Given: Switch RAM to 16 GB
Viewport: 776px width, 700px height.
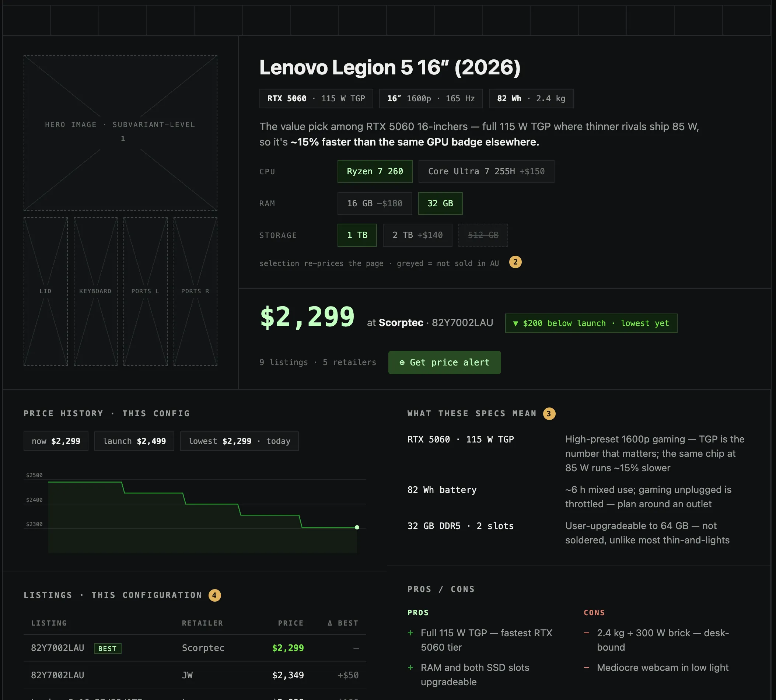Looking at the screenshot, I should (x=375, y=203).
